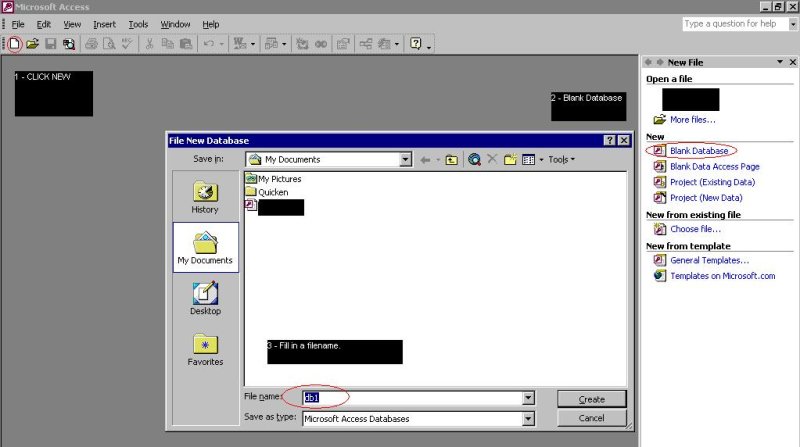The width and height of the screenshot is (800, 447).
Task: Open the View menu
Action: click(72, 24)
